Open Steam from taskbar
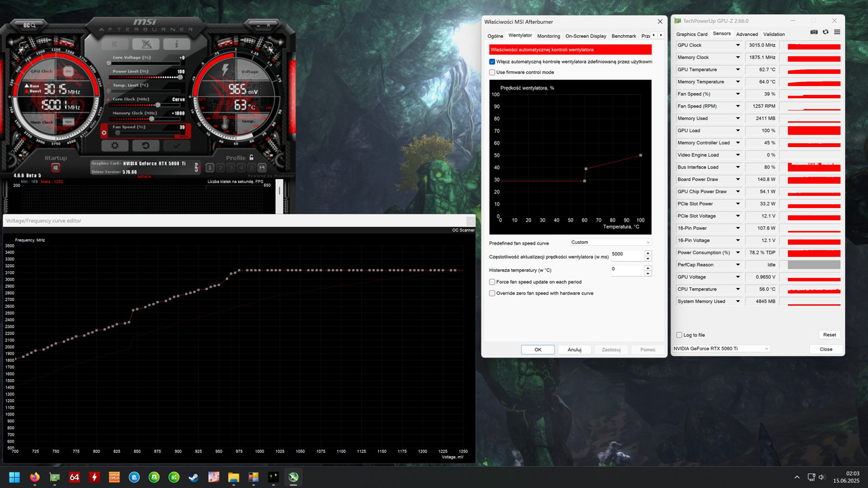 point(194,477)
